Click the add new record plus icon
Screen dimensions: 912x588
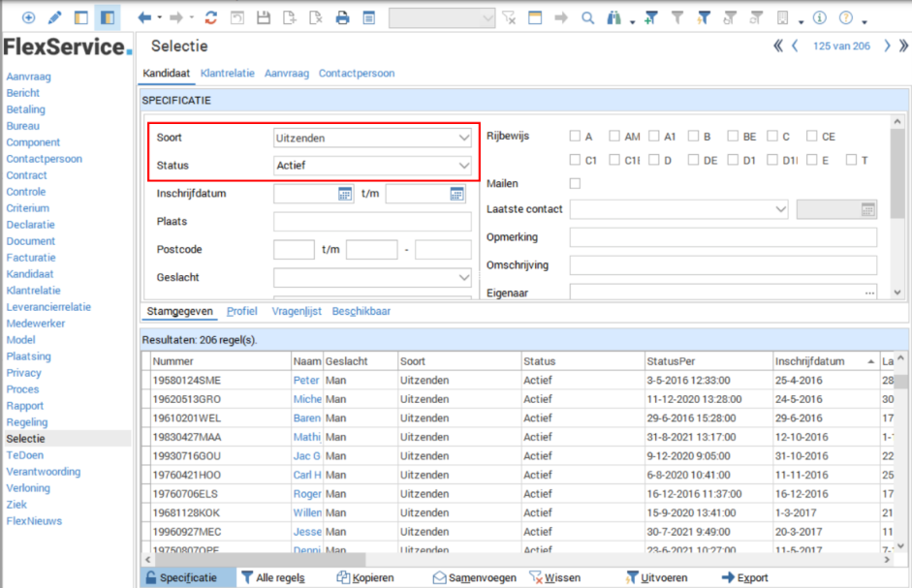28,17
